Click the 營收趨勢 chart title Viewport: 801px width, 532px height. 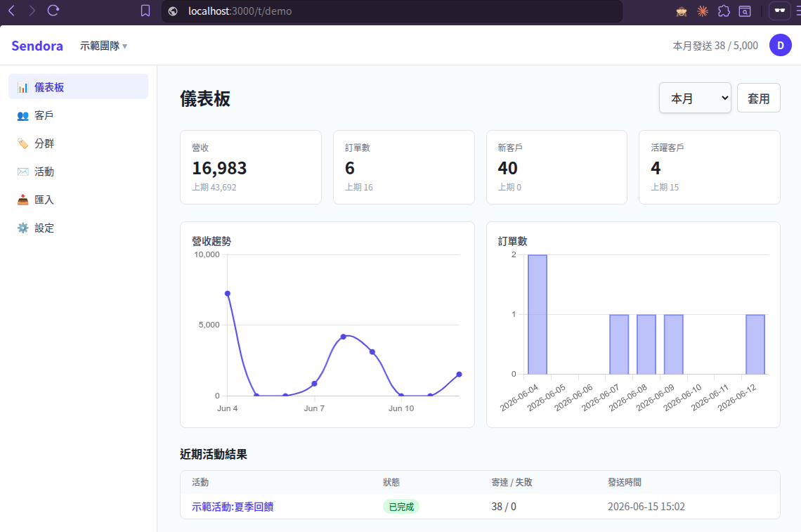[211, 241]
